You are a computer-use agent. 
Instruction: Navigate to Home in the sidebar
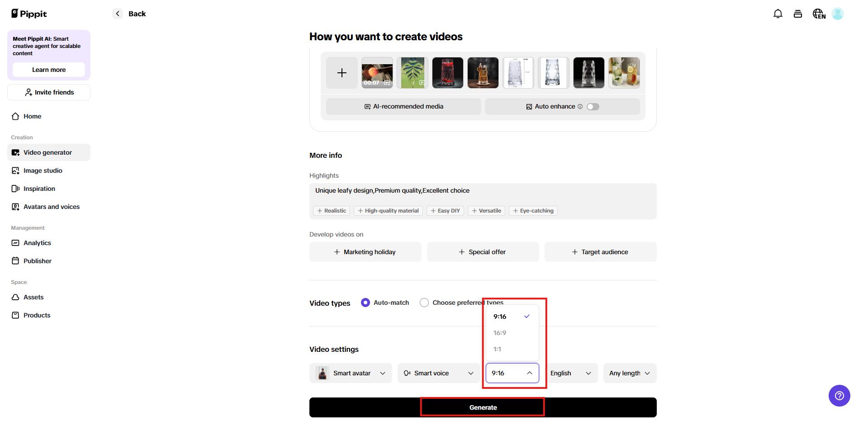click(x=31, y=116)
